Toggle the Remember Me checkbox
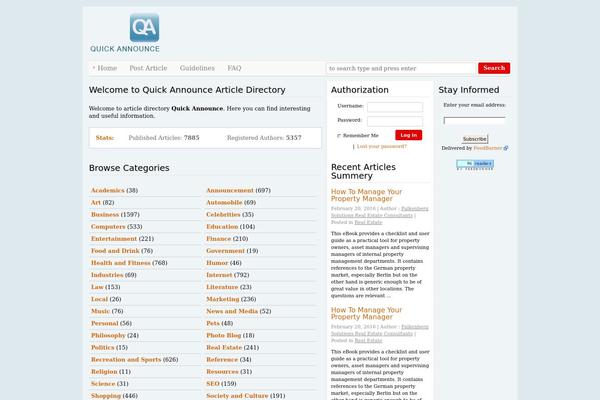The width and height of the screenshot is (600, 400). click(339, 136)
